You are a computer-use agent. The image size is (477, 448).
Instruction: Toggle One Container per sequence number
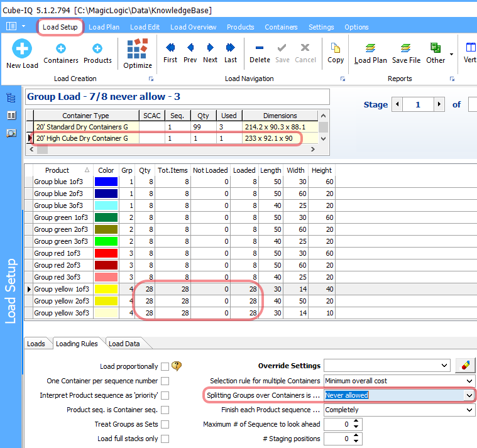tap(165, 381)
